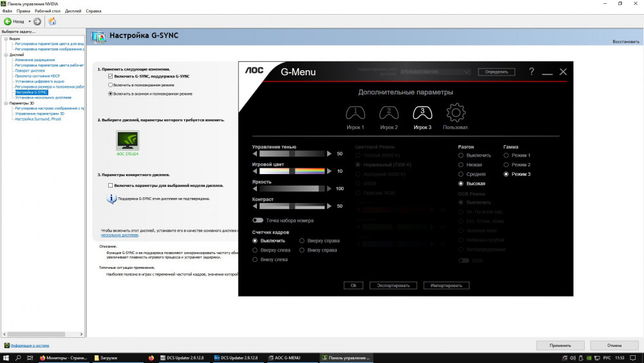Set Разгон to Средняя

pyautogui.click(x=461, y=174)
